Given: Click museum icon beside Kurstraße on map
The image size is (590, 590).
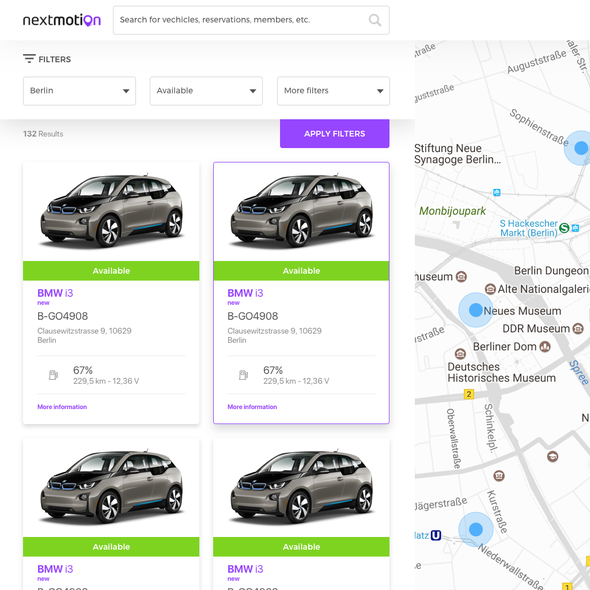Looking at the screenshot, I should 499,476.
